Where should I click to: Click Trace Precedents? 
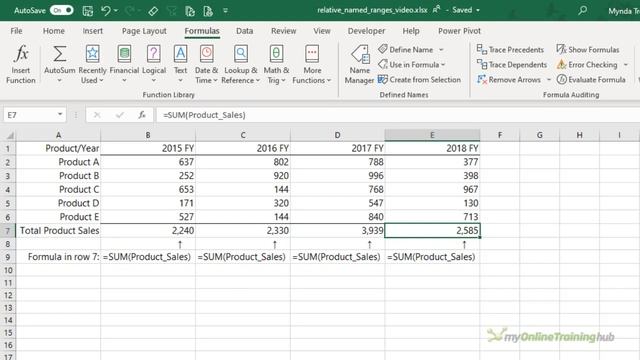point(510,50)
